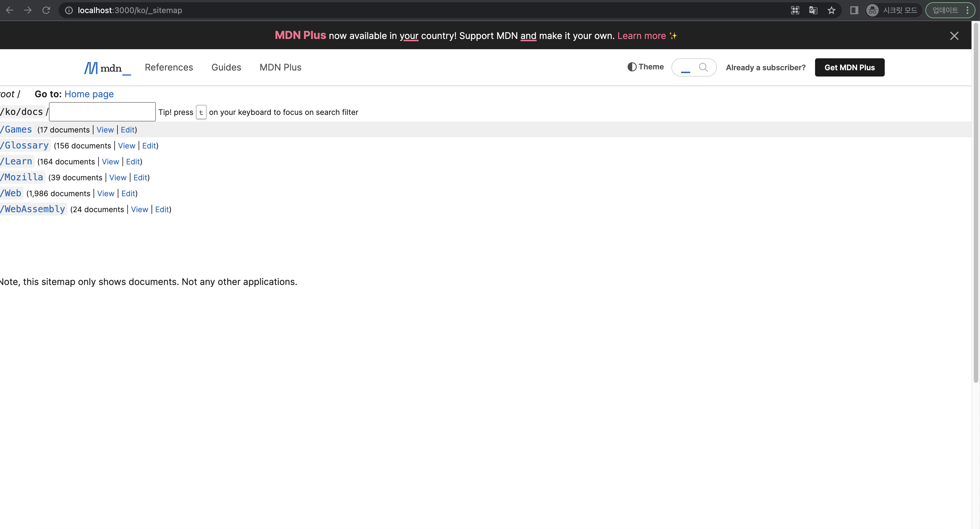Open the incognito profile icon
980x529 pixels.
pos(872,10)
